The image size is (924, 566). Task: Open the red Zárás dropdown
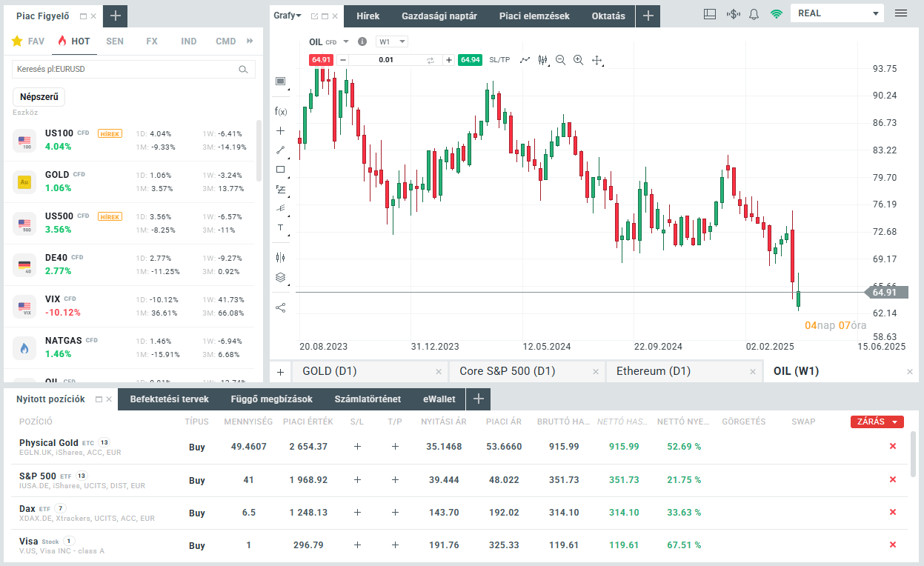[x=877, y=422]
